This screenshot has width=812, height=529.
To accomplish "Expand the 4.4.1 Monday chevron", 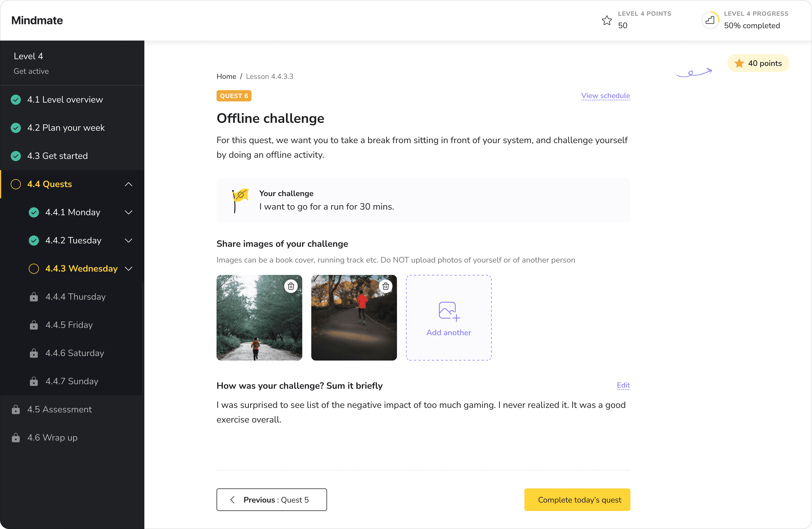I will point(129,212).
